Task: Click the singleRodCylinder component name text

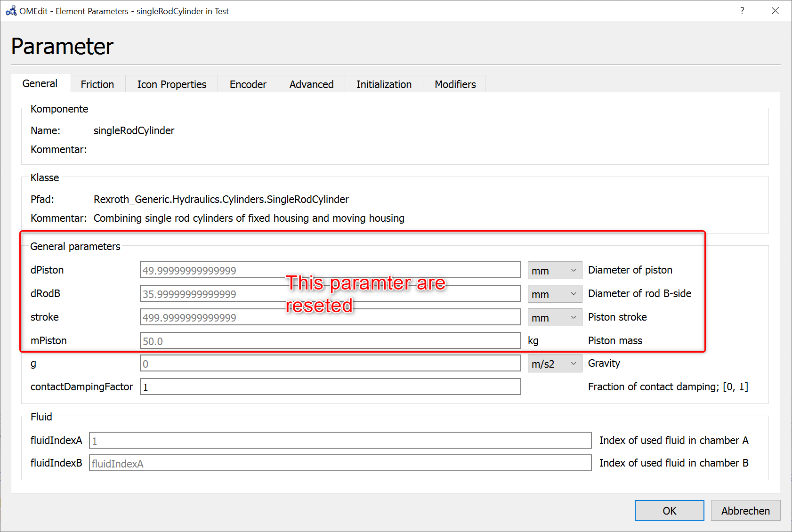Action: pyautogui.click(x=134, y=130)
